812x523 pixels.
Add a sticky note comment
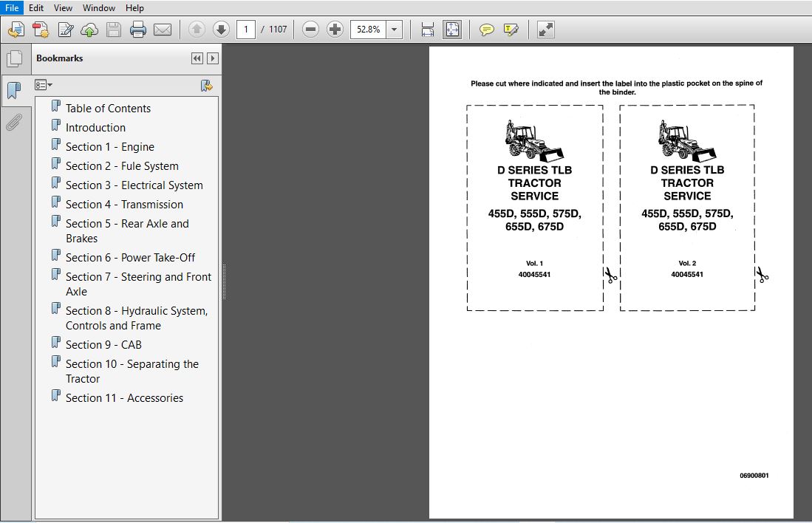[x=487, y=30]
